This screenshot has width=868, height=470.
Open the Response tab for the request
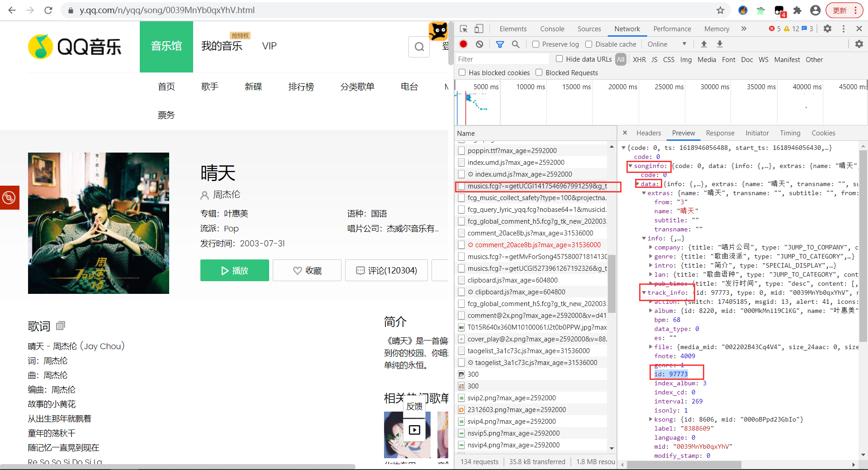pos(720,133)
